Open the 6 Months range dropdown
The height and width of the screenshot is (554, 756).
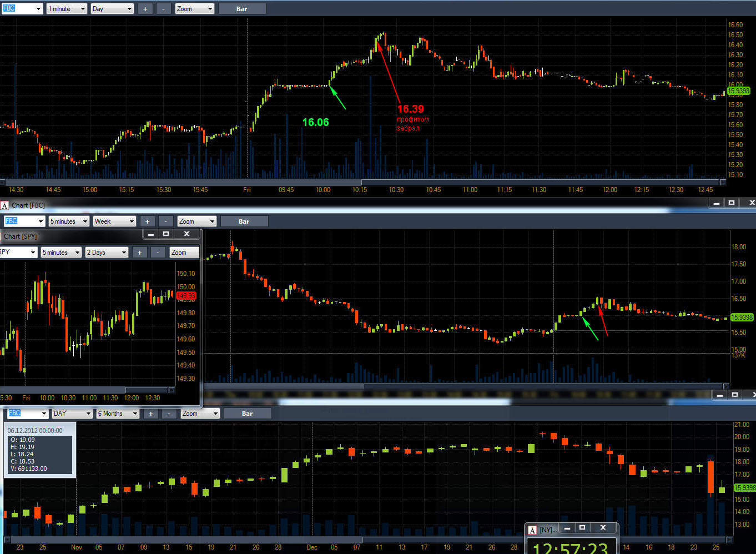point(118,414)
